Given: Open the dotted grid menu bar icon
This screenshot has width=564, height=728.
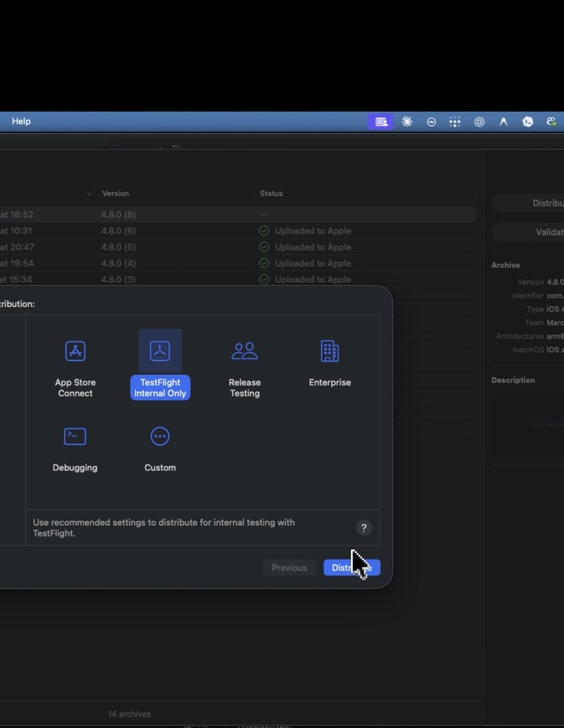Looking at the screenshot, I should [x=455, y=122].
